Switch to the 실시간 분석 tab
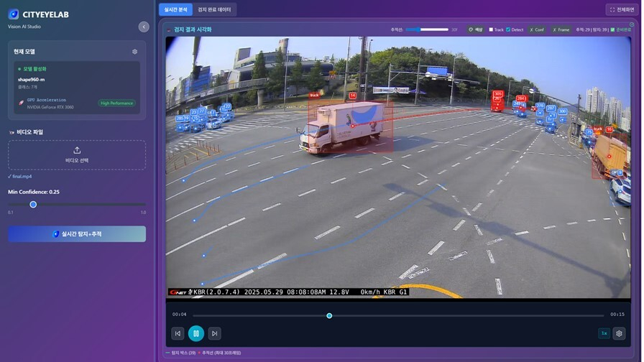 tap(175, 9)
